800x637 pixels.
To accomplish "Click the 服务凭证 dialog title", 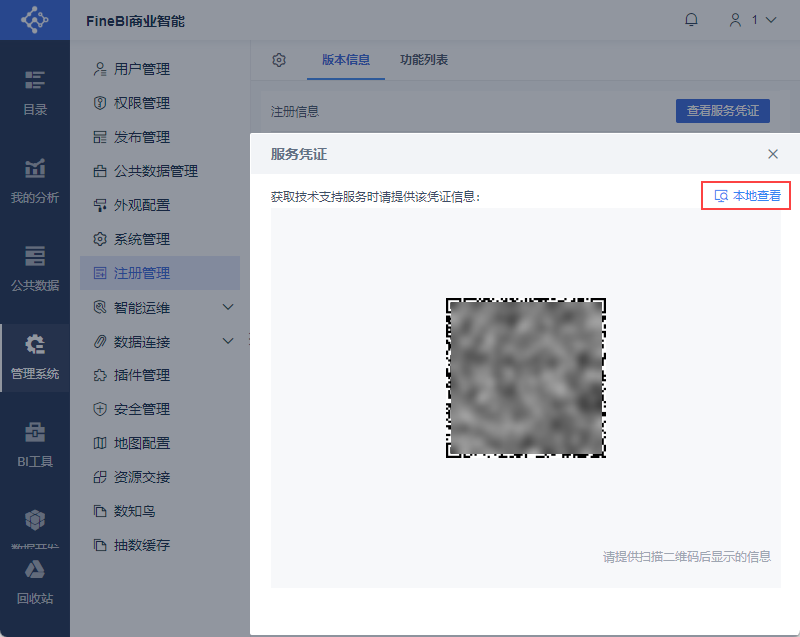I will pos(299,154).
